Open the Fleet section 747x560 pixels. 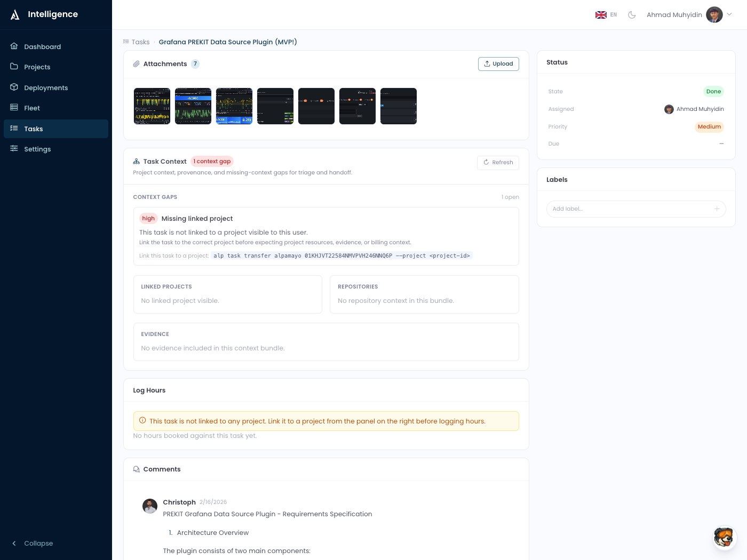(56, 108)
